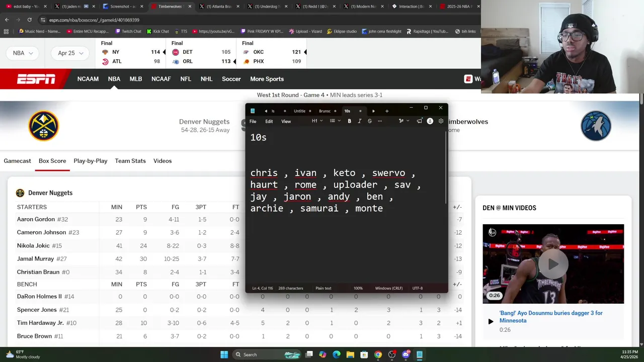
Task: Open the Notepad View menu
Action: tap(286, 121)
